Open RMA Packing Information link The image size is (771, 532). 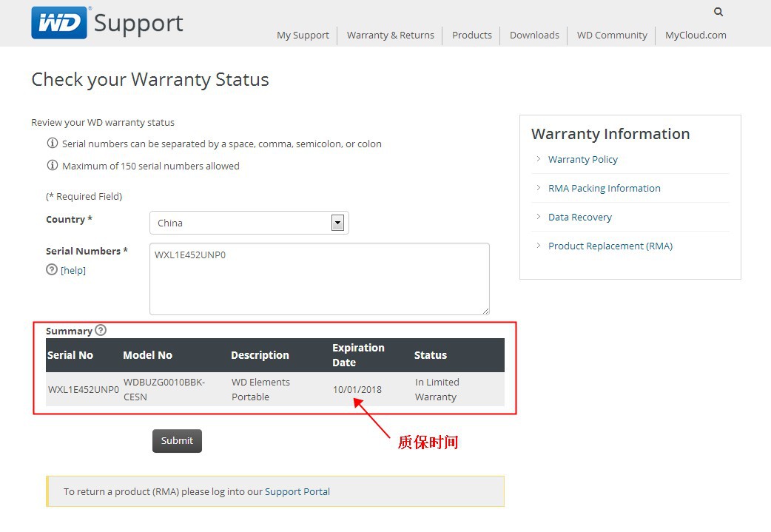(x=605, y=189)
